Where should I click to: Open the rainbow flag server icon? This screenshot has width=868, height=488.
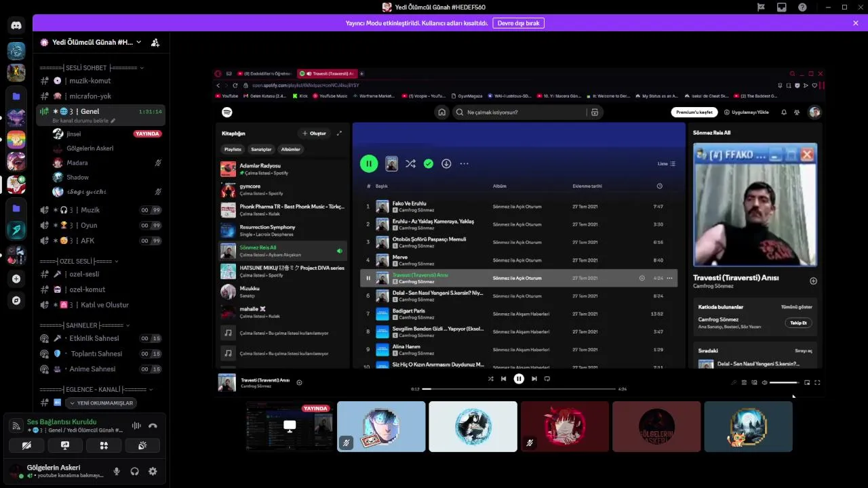pyautogui.click(x=16, y=140)
